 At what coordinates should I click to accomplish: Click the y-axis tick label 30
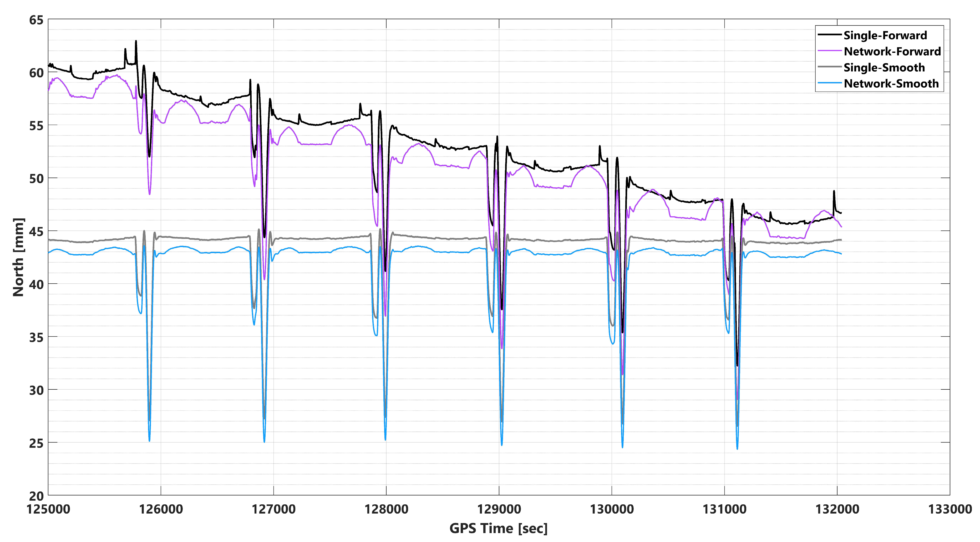coord(36,390)
